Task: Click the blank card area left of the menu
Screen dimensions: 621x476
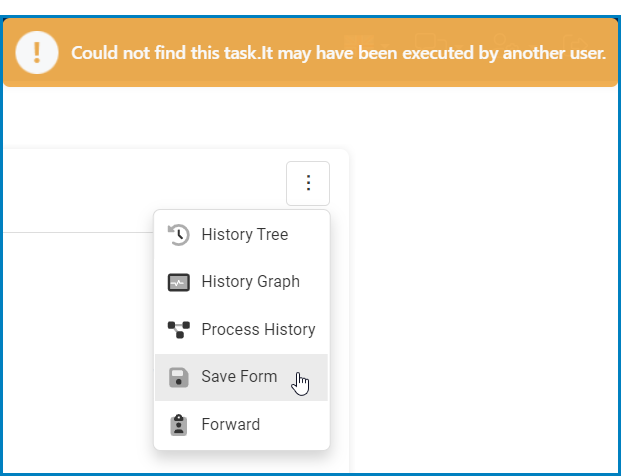Action: point(75,340)
